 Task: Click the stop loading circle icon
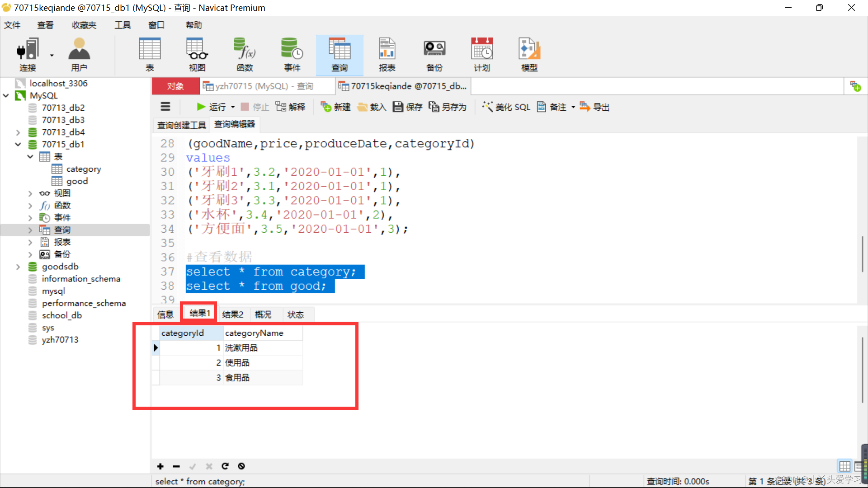pos(241,466)
